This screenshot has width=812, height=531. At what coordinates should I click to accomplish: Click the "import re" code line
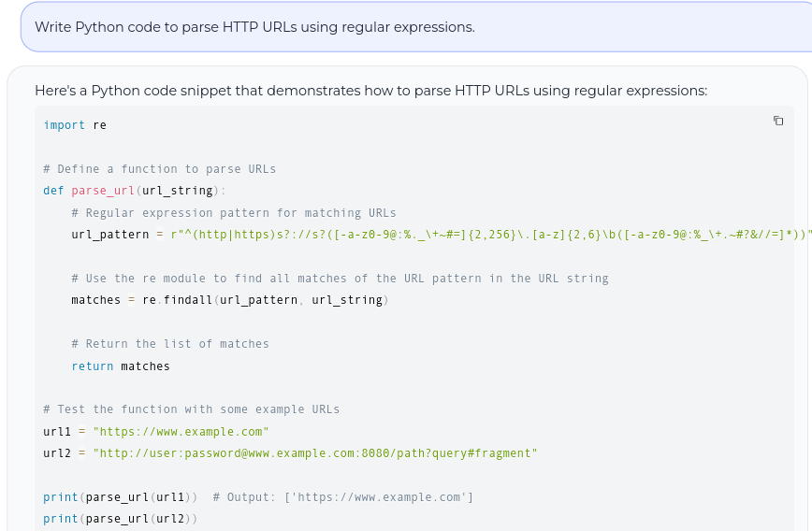point(75,125)
